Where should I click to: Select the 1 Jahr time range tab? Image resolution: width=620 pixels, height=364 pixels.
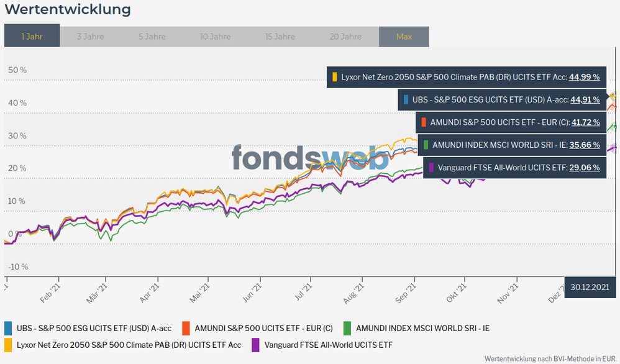coord(32,36)
